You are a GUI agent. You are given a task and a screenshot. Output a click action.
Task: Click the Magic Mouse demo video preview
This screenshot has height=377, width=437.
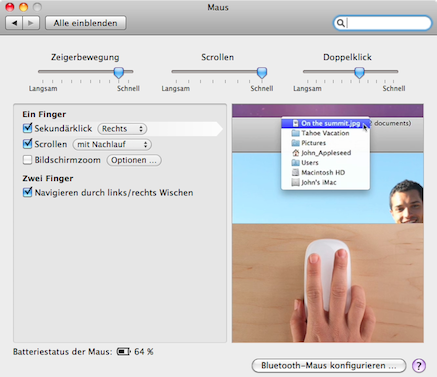tap(328, 223)
